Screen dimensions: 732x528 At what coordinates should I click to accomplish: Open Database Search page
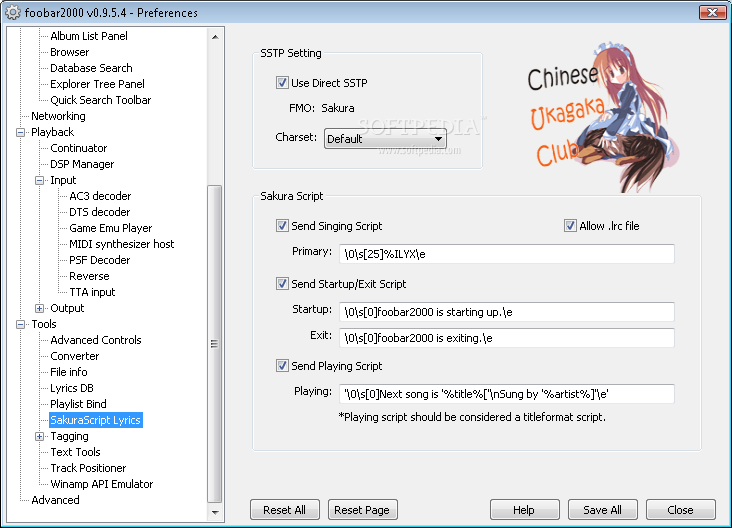[91, 68]
